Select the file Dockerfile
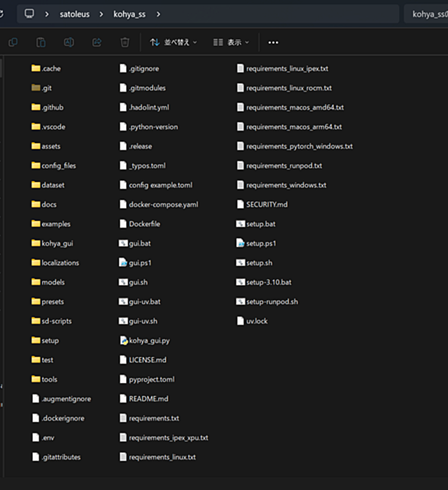The image size is (448, 490). tap(140, 224)
